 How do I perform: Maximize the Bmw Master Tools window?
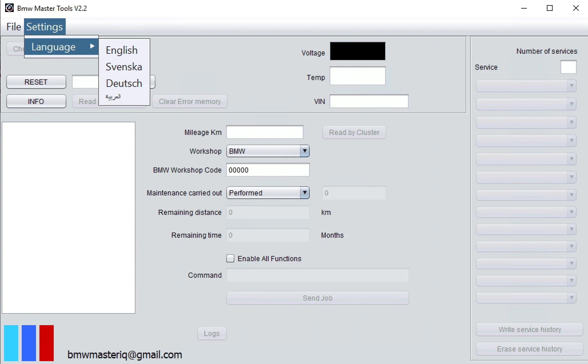tap(550, 8)
